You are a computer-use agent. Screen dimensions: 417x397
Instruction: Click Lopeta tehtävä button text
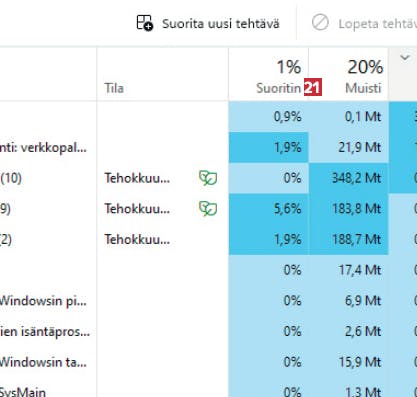click(378, 24)
